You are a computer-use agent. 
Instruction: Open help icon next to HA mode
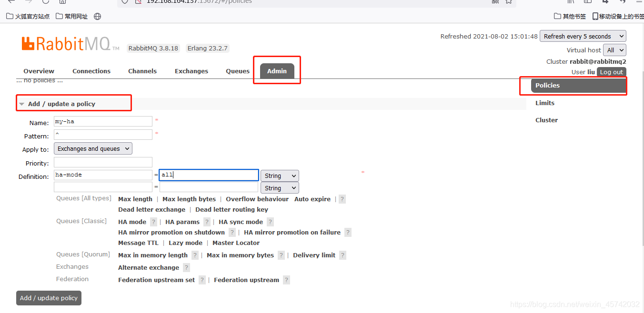coord(153,222)
